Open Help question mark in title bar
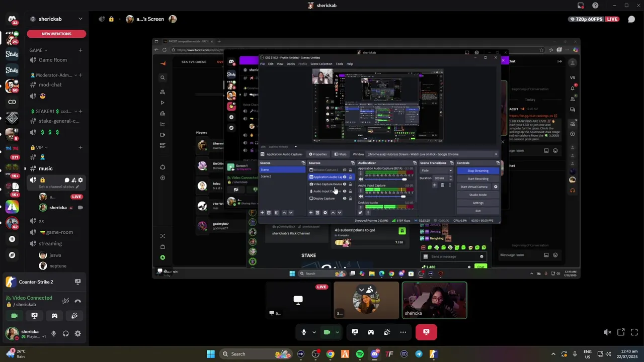The width and height of the screenshot is (644, 362). (595, 6)
